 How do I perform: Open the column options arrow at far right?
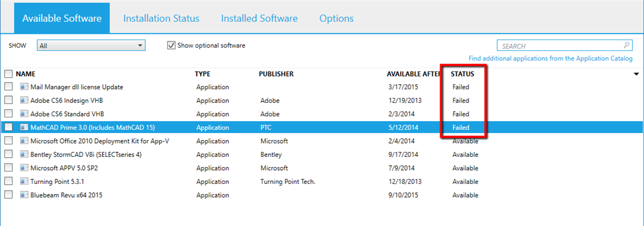point(636,74)
